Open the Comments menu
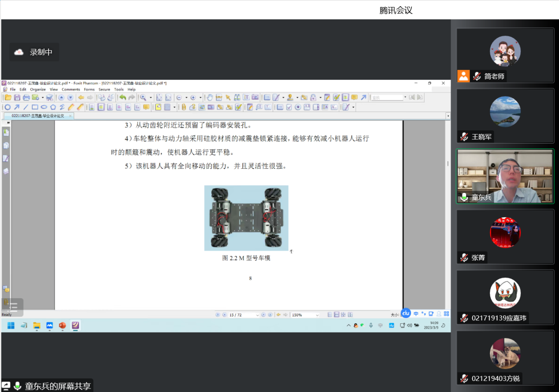The image size is (559, 392). coord(70,89)
